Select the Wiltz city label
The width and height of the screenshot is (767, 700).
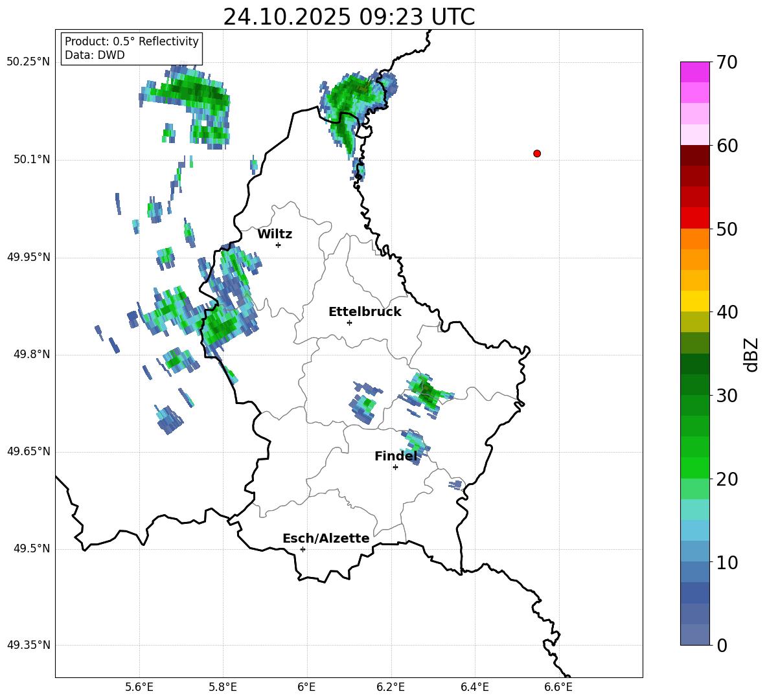pyautogui.click(x=275, y=234)
